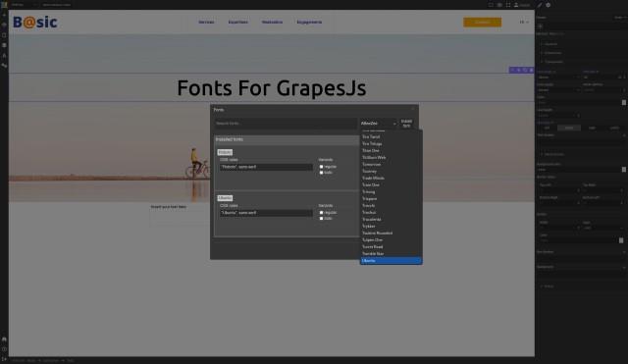Screen dimensions: 628x364
Task: Click the move icon in blue component toolbar
Action: click(x=519, y=70)
